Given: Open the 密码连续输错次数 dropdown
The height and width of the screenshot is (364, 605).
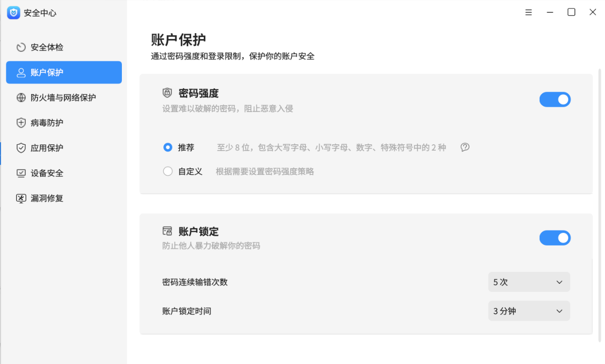Looking at the screenshot, I should (528, 282).
